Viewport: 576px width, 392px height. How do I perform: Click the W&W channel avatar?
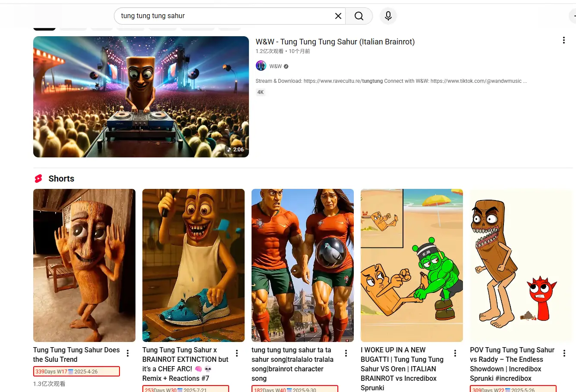tap(261, 66)
